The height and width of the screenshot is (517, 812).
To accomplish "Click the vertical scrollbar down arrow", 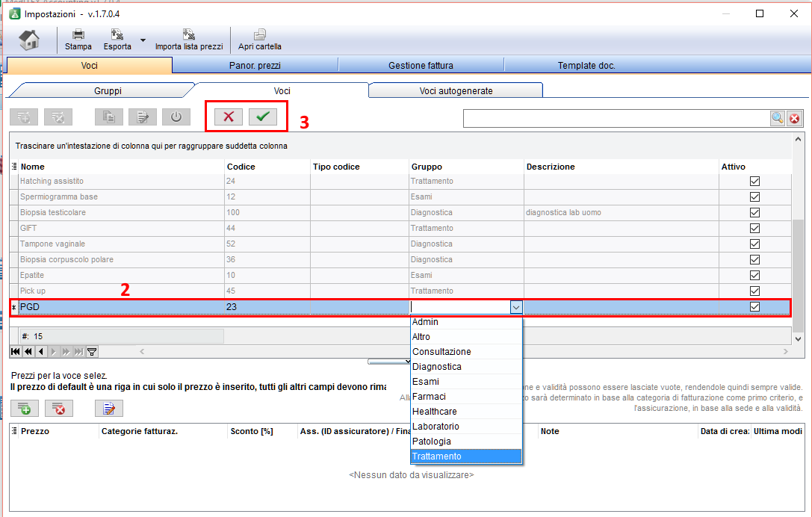I will (x=798, y=338).
